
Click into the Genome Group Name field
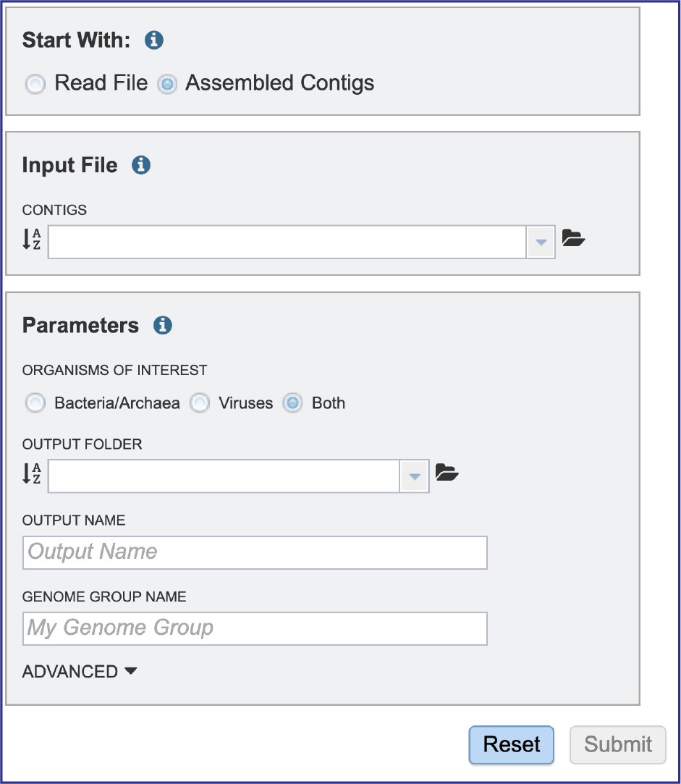255,628
